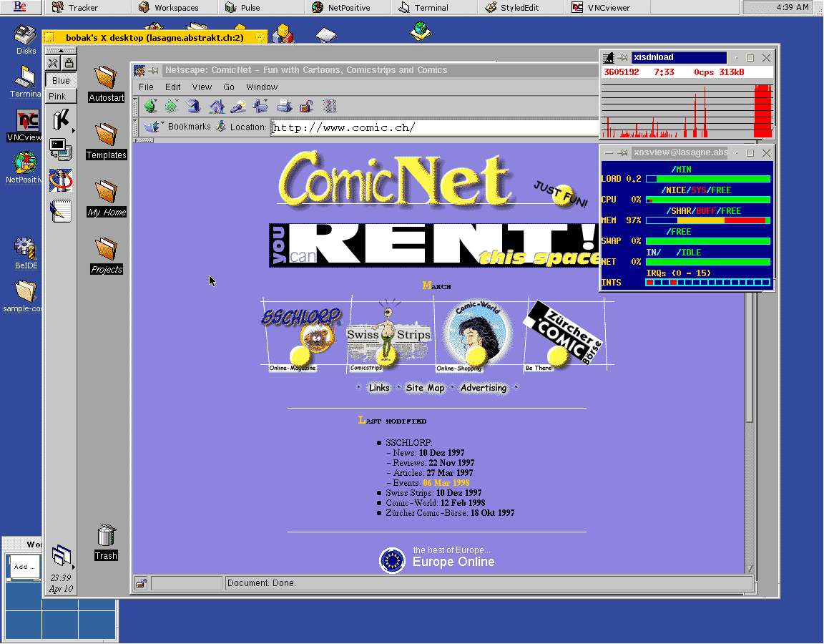824x644 pixels.
Task: Toggle the sticky pin on the Netscape window
Action: (154, 70)
